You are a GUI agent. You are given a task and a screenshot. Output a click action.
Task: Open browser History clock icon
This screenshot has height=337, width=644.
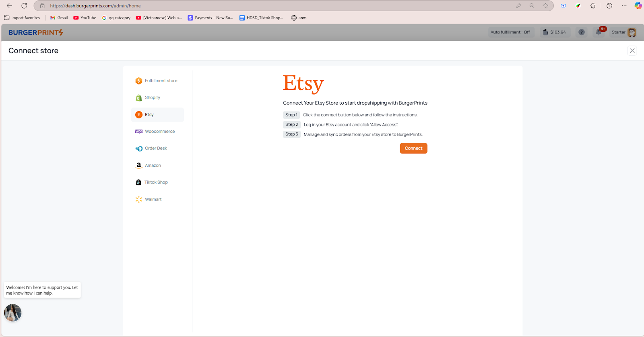coord(609,6)
